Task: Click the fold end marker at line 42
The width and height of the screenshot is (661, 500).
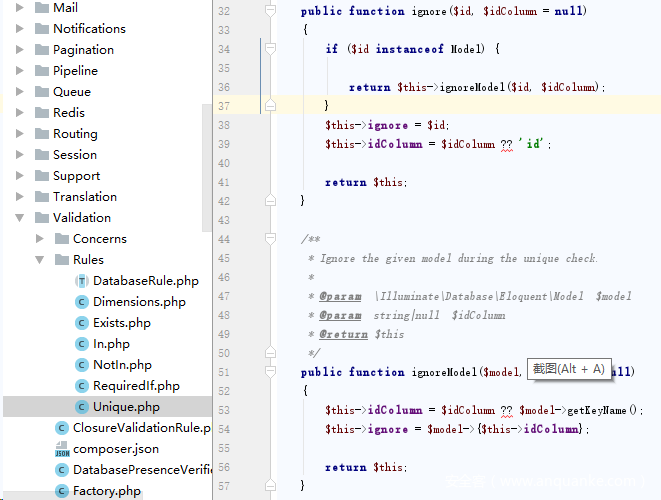Action: pyautogui.click(x=270, y=200)
